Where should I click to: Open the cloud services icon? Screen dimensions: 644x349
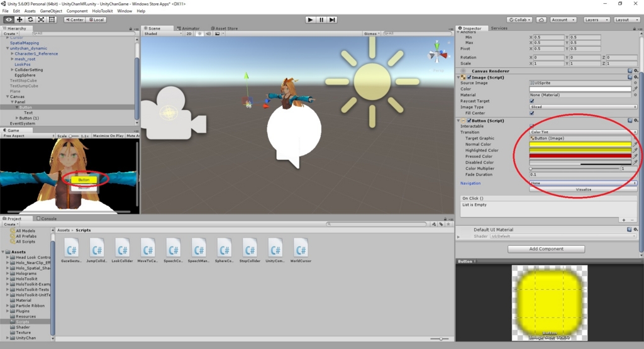click(x=541, y=19)
